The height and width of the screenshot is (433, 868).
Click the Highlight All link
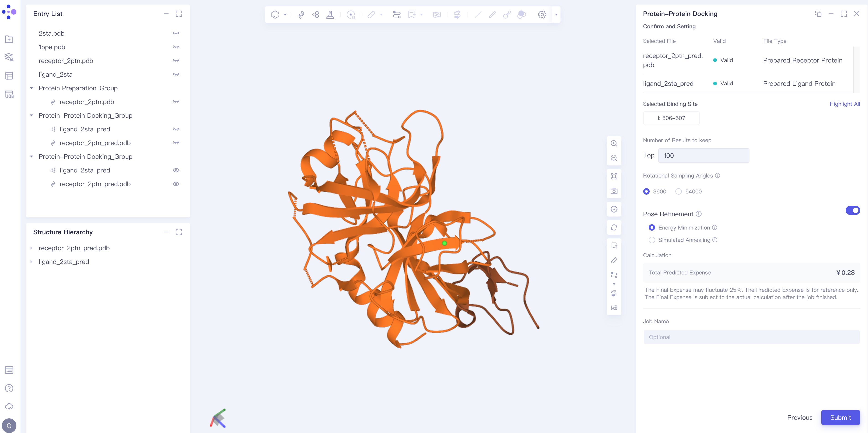845,104
